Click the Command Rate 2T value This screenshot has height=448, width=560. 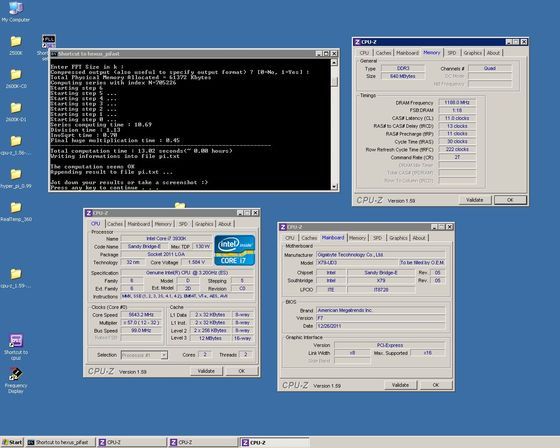click(x=457, y=157)
